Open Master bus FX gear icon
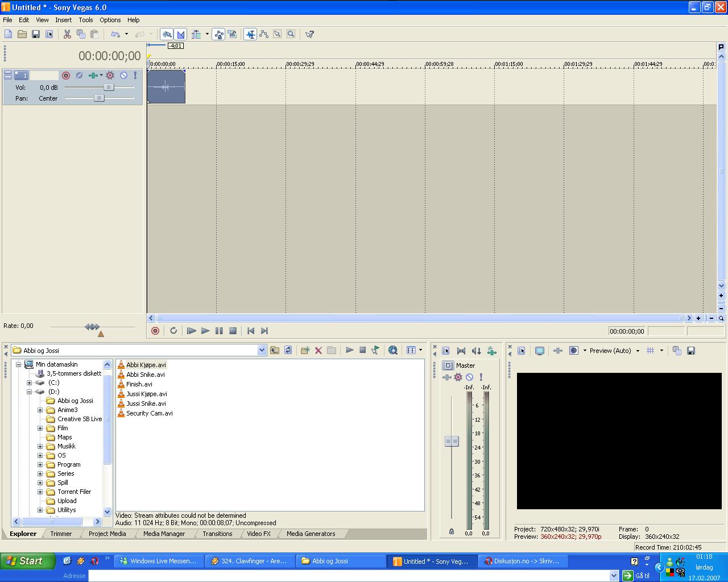 458,377
